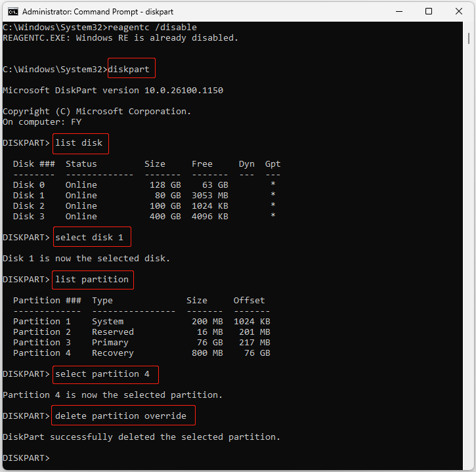This screenshot has width=476, height=472.
Task: Click the 'list disk' command
Action: [x=79, y=143]
